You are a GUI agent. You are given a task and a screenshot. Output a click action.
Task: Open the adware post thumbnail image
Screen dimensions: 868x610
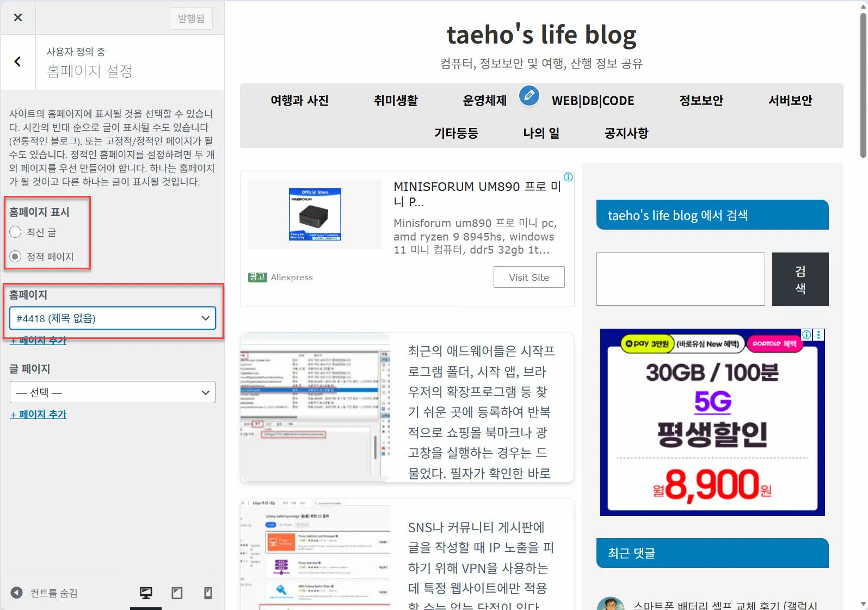pyautogui.click(x=316, y=407)
